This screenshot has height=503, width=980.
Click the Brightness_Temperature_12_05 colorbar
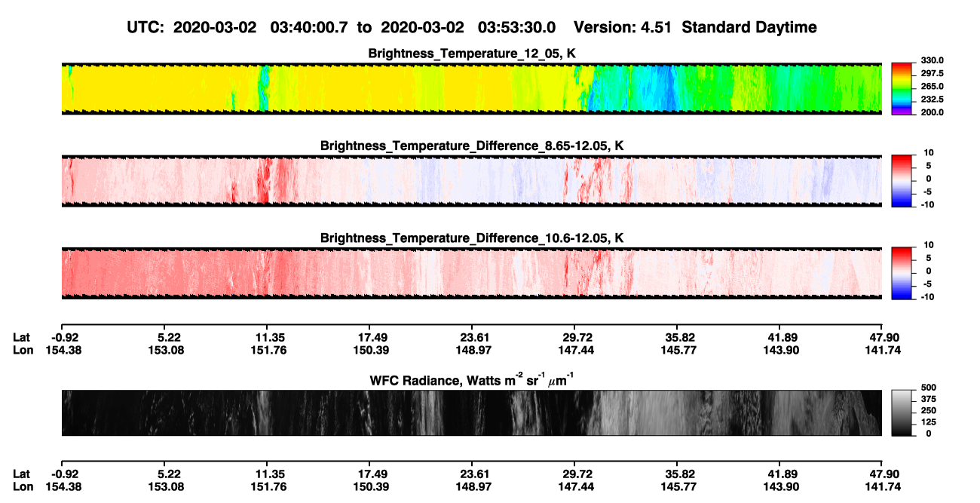click(x=902, y=88)
